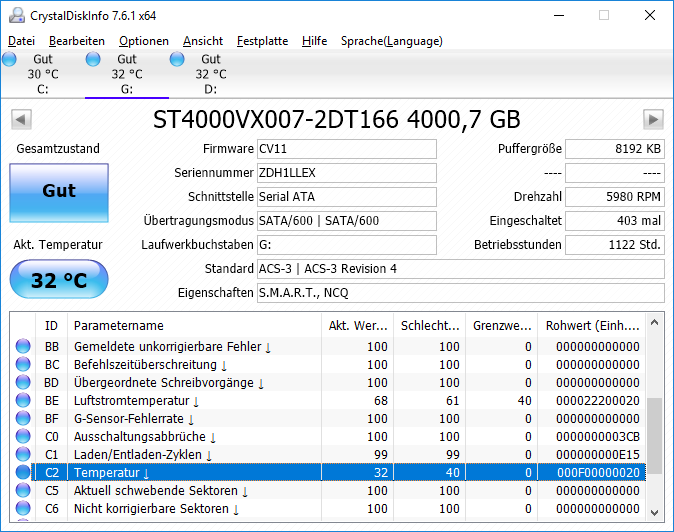
Task: Click status orb of C5 row
Action: [x=23, y=491]
